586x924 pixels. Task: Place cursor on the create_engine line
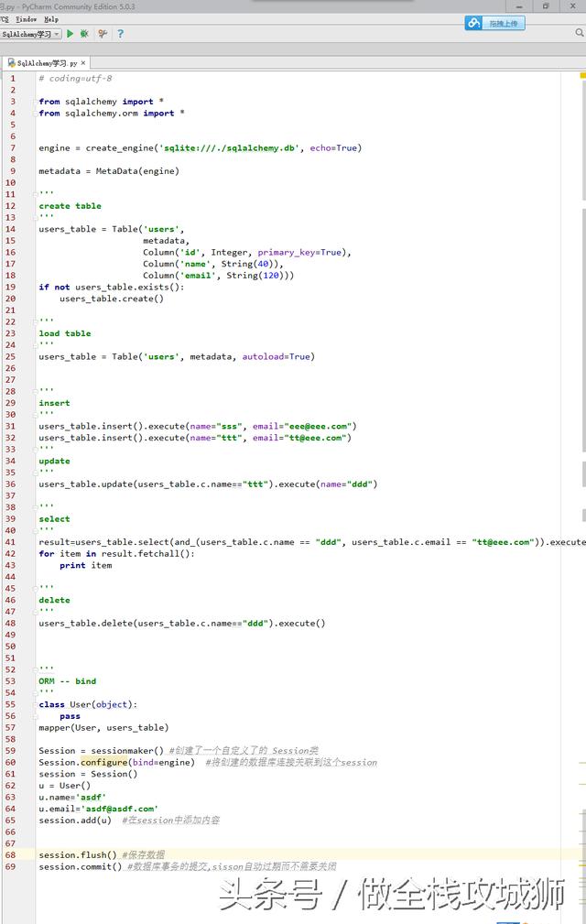[201, 148]
